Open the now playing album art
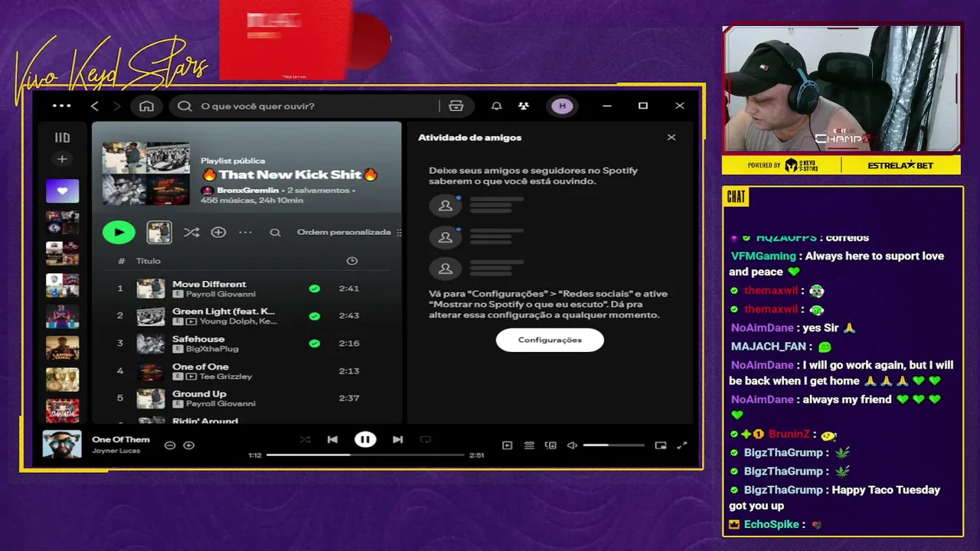The height and width of the screenshot is (551, 980). point(62,444)
